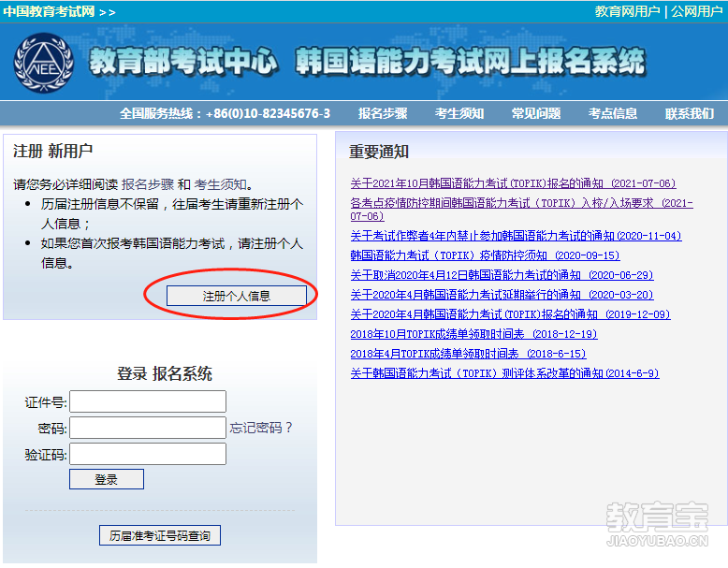The image size is (728, 568).
Task: Open TOPIK测评体系改革 notice link
Action: click(504, 373)
